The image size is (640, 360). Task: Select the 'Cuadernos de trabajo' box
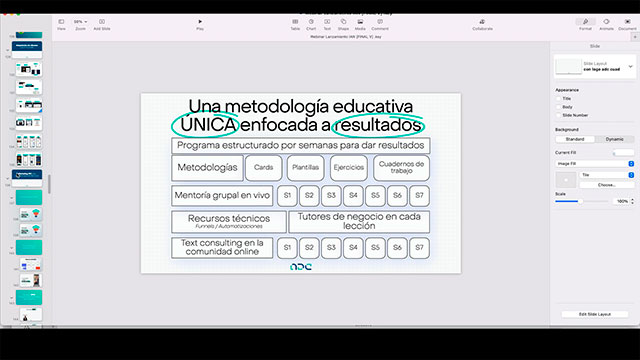click(x=401, y=168)
